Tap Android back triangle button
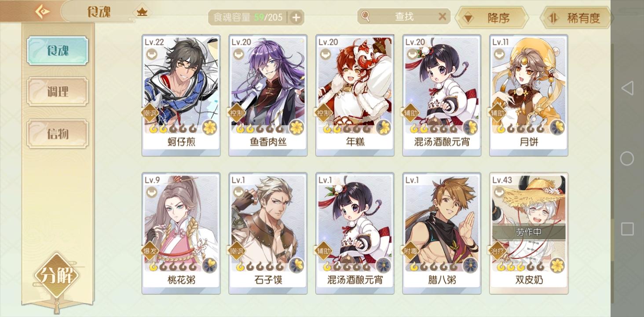The width and height of the screenshot is (644, 317). pos(627,88)
